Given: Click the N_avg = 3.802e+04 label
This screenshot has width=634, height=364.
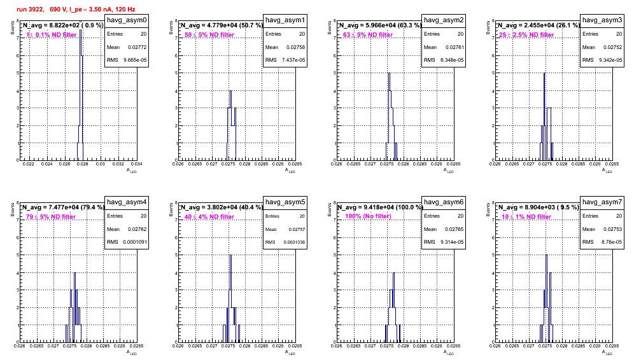Looking at the screenshot, I should (x=222, y=207).
